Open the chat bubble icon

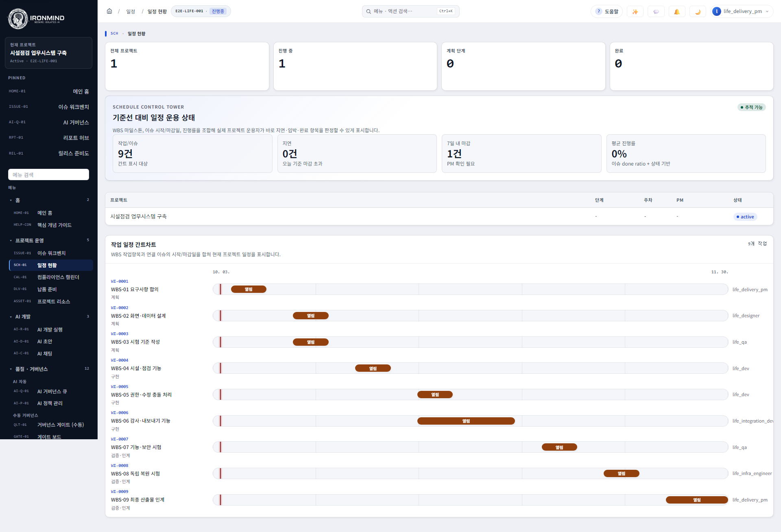[656, 11]
